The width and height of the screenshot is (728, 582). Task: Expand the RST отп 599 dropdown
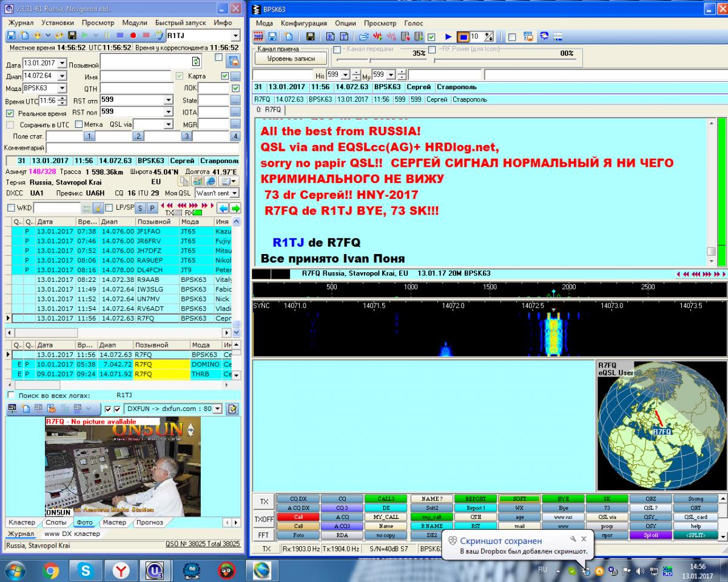point(167,100)
